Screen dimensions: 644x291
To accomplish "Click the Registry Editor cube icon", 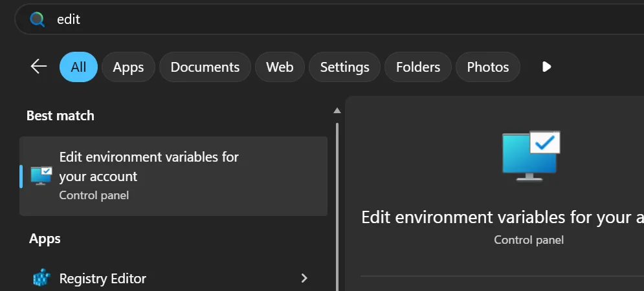I will pyautogui.click(x=41, y=278).
